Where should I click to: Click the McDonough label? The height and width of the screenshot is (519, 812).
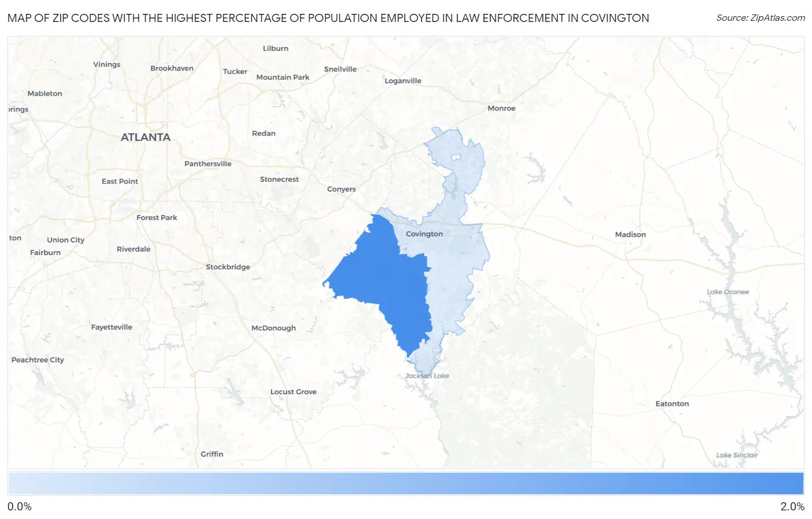click(274, 328)
